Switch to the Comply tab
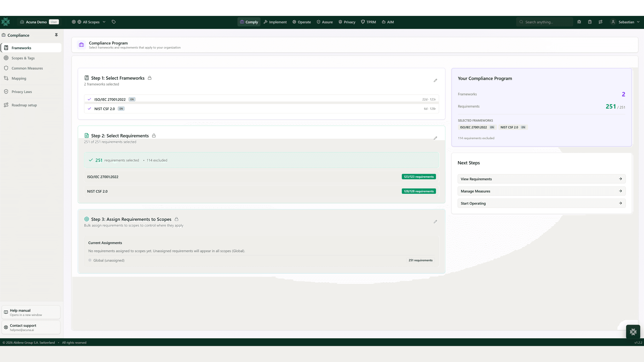Viewport: 644px width, 362px height. 249,22
